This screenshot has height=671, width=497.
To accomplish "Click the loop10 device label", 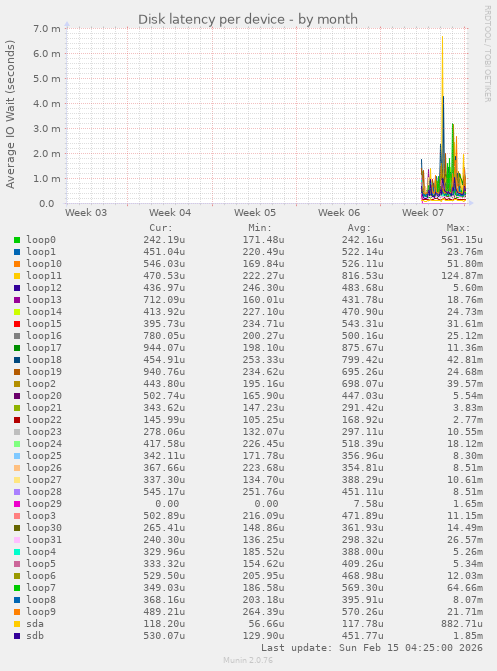I will coord(44,264).
